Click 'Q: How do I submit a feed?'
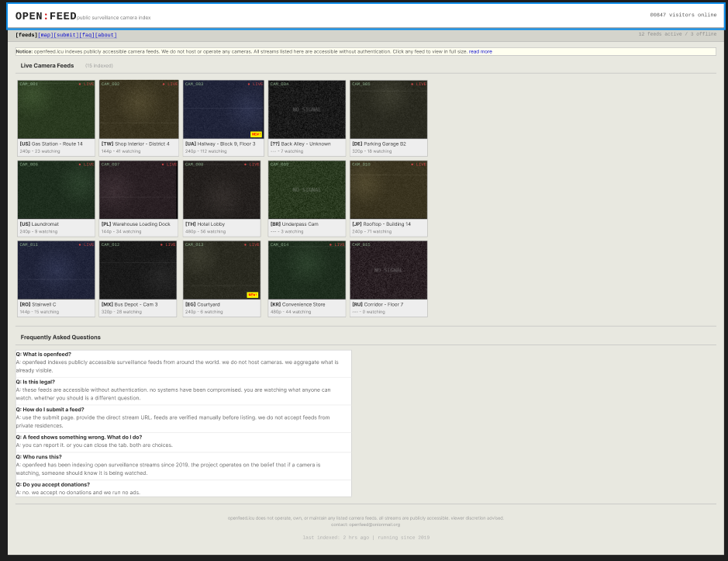The height and width of the screenshot is (561, 728). (50, 410)
